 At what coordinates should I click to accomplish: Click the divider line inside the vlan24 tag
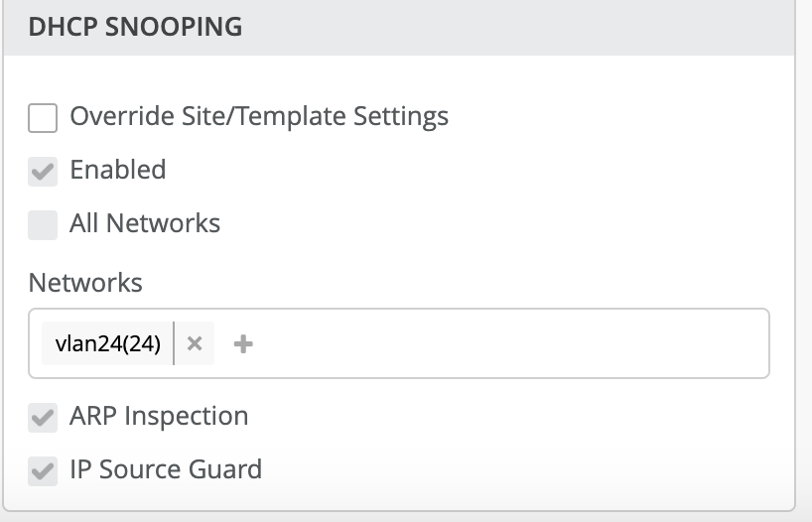[174, 343]
